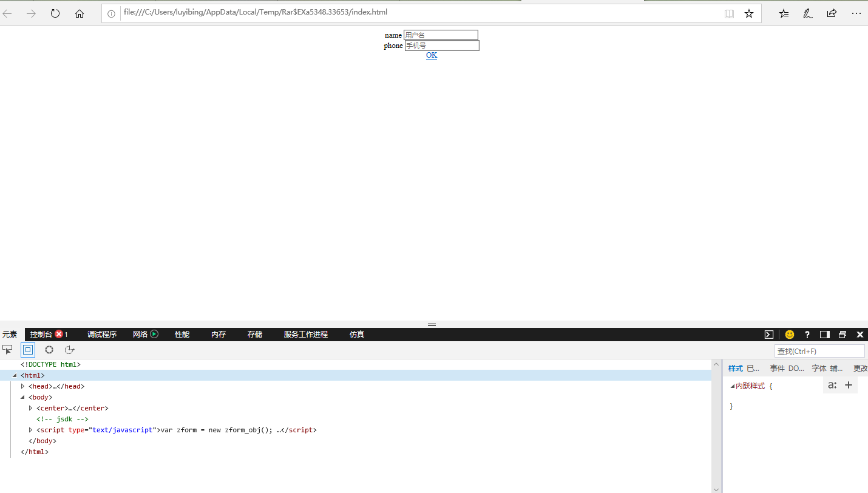Open the browser Settings and more menu
The height and width of the screenshot is (493, 868).
click(856, 13)
